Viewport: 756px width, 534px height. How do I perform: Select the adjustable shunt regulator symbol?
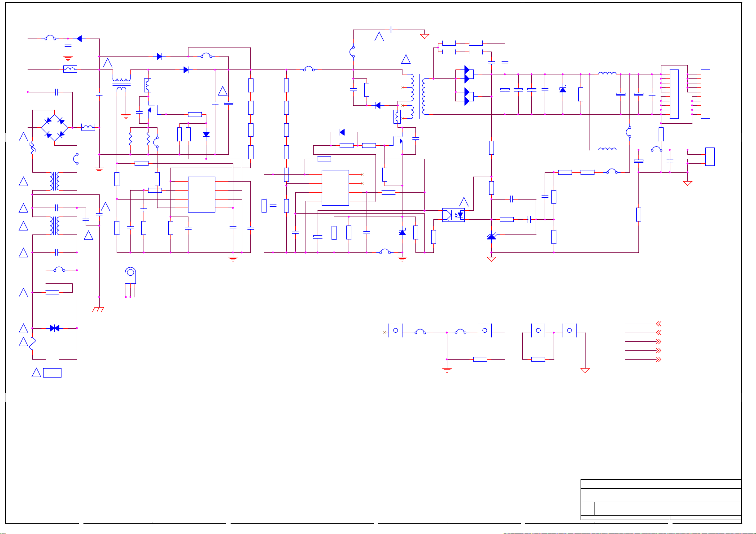pyautogui.click(x=491, y=236)
